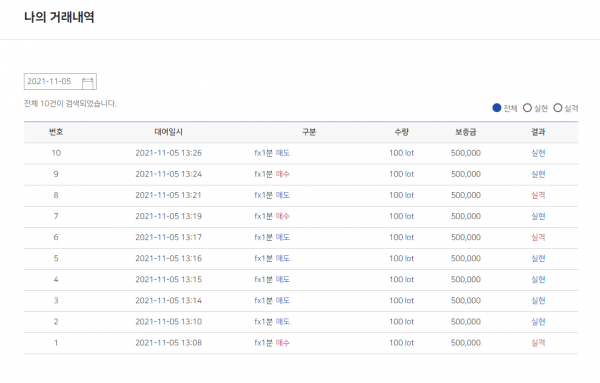Click 실현 result in row 4
Viewport: 600px width, 383px height.
(x=538, y=279)
